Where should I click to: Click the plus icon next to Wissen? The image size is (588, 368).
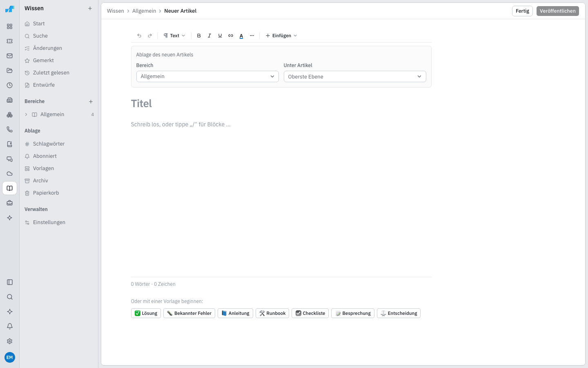[90, 8]
